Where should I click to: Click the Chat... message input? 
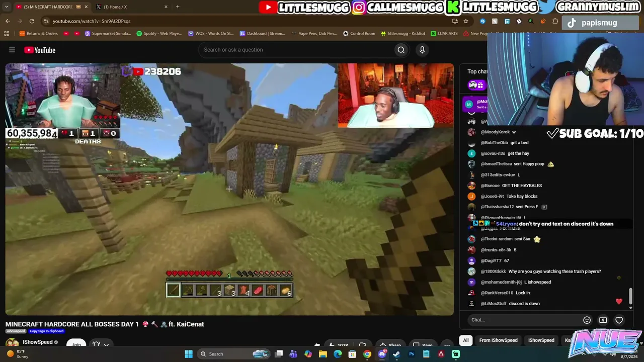[522, 320]
